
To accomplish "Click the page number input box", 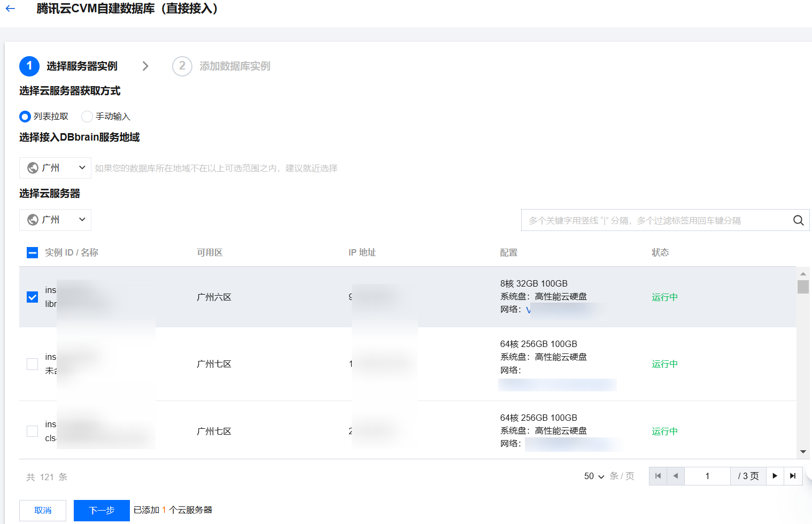I will pos(707,476).
